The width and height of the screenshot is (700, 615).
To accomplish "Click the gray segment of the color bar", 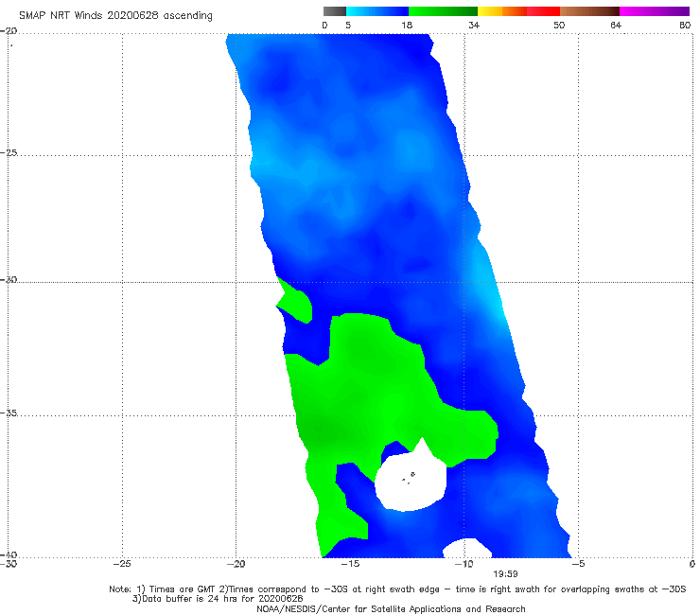I will pyautogui.click(x=335, y=11).
